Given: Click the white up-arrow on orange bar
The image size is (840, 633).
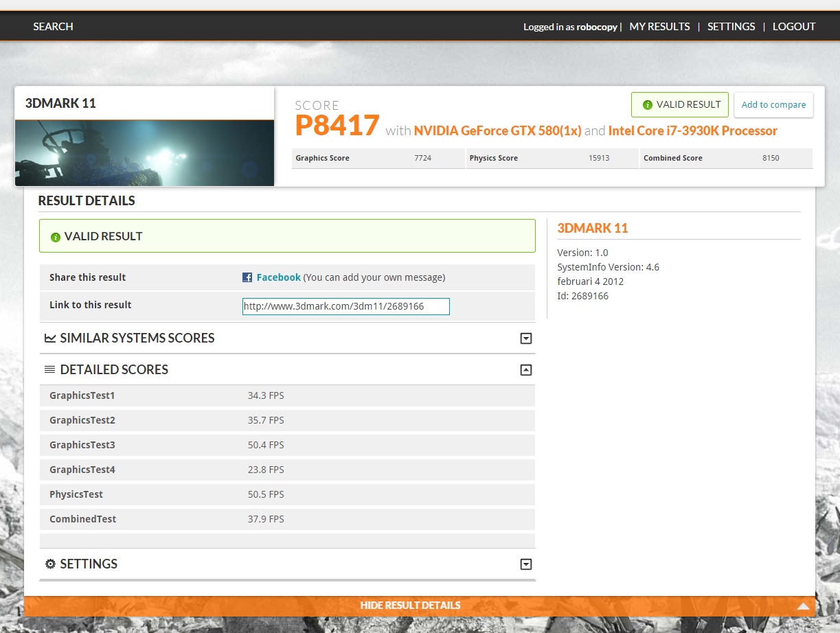Looking at the screenshot, I should 803,606.
